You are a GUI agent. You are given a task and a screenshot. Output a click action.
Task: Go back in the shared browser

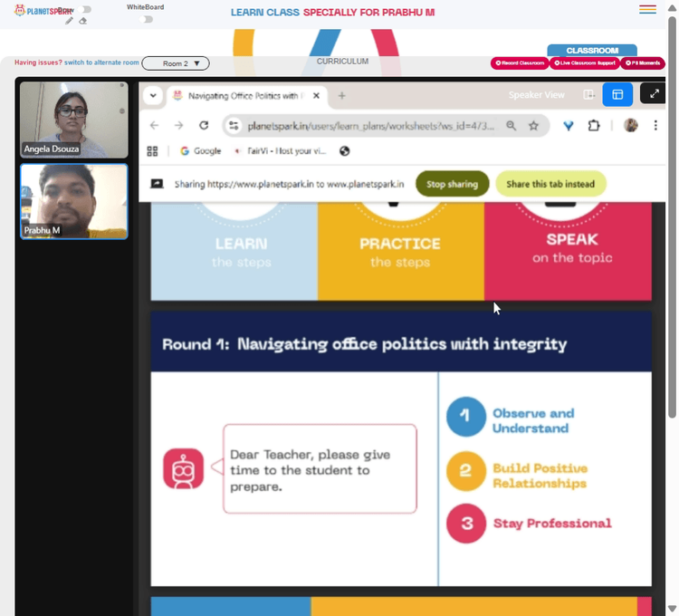(x=154, y=126)
